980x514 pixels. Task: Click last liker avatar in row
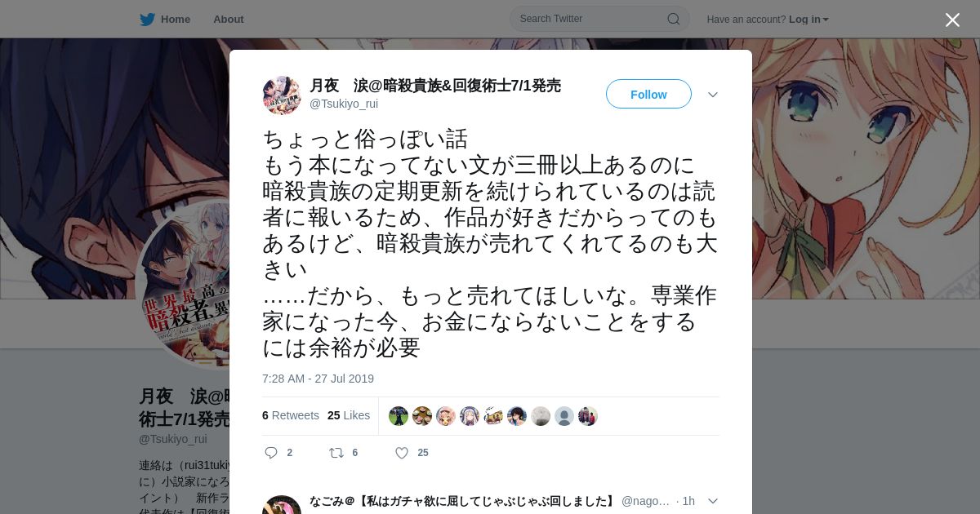pos(588,416)
